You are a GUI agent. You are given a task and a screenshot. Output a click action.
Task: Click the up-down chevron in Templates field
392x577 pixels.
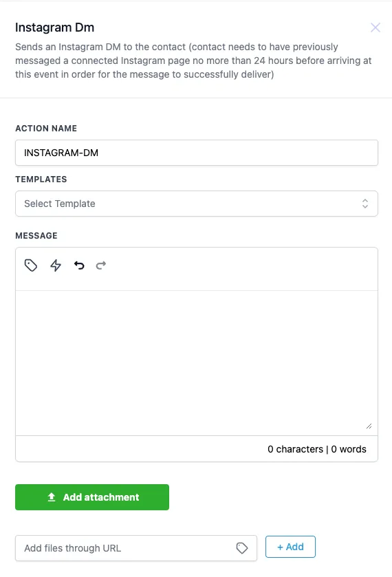[x=364, y=204]
